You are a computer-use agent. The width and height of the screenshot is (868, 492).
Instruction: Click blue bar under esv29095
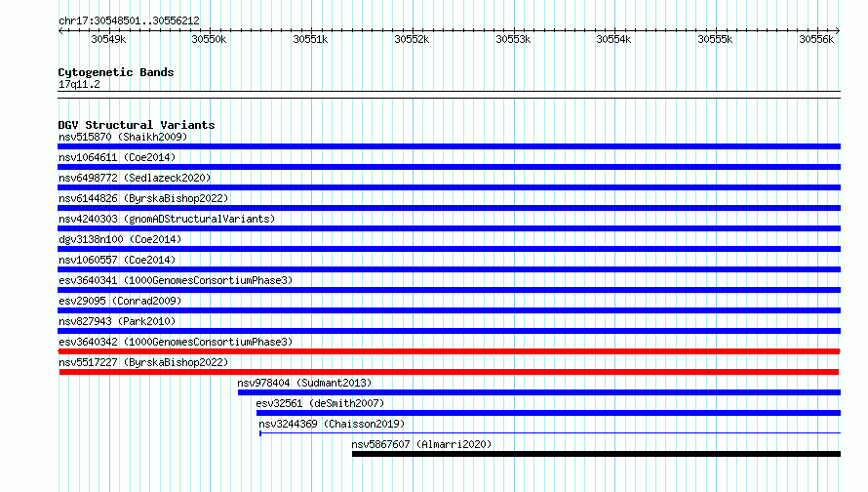point(449,310)
